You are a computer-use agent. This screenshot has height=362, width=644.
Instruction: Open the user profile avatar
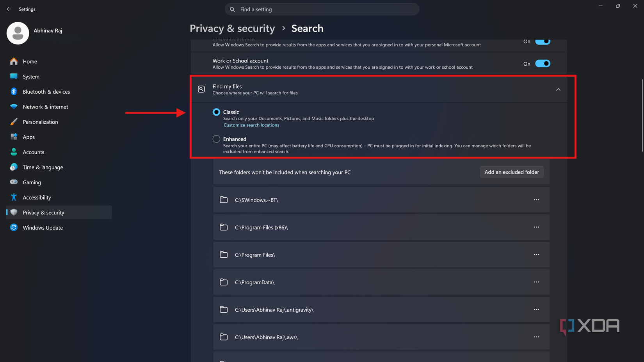[x=18, y=33]
